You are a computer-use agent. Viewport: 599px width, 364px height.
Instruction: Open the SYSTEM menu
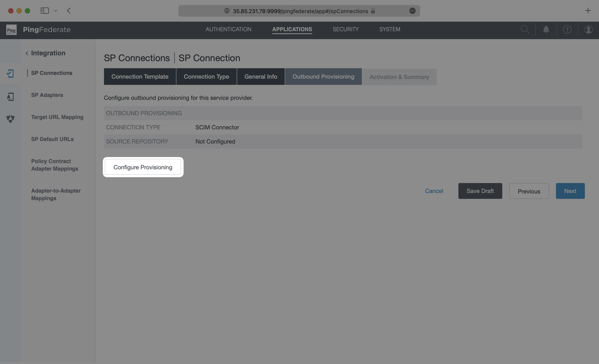pyautogui.click(x=390, y=29)
